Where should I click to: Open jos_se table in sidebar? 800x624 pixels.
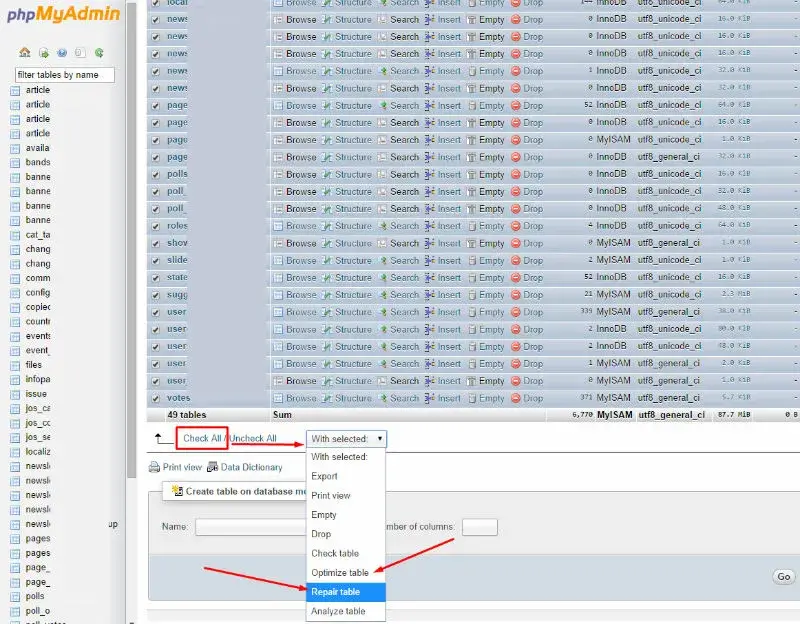(x=38, y=437)
